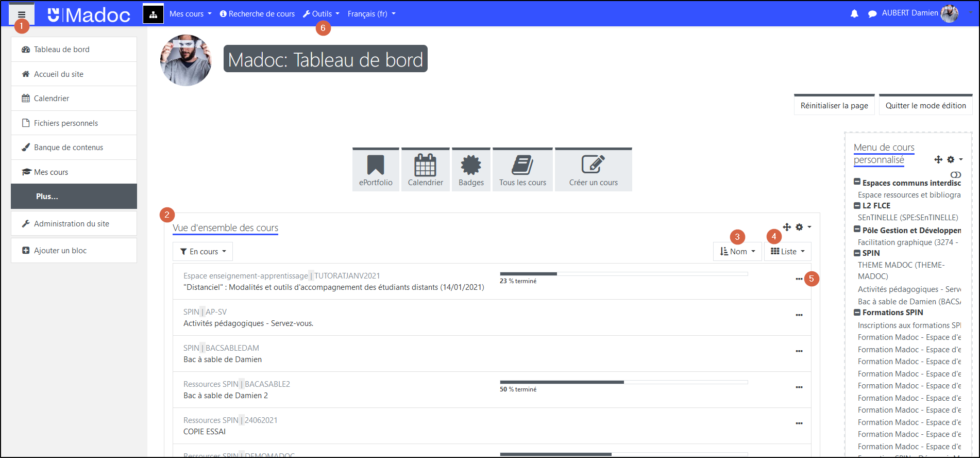Open the En cours filter dropdown
Screen dimensions: 980x458
(203, 252)
